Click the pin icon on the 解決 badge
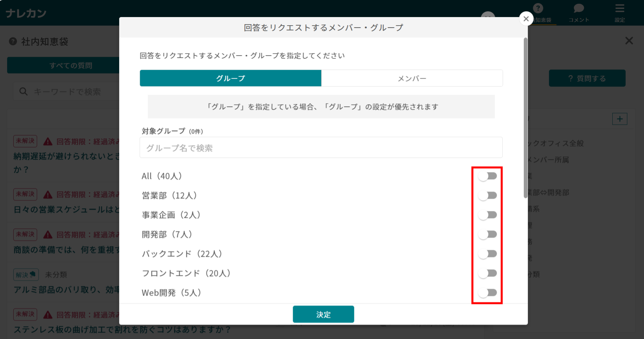 32,274
